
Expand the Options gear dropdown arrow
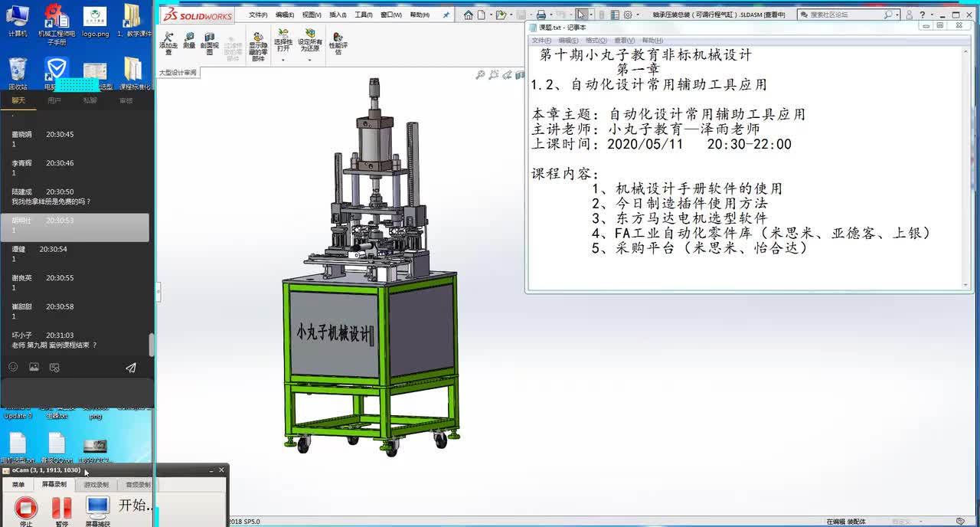[638, 15]
